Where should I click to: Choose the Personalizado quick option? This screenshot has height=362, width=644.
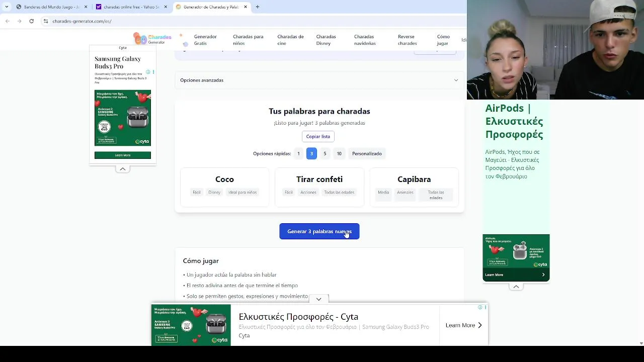pyautogui.click(x=367, y=153)
